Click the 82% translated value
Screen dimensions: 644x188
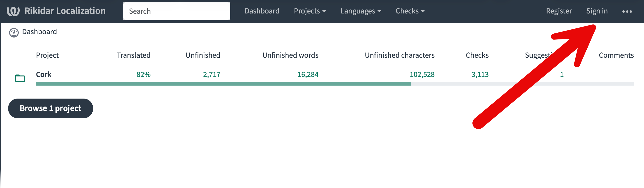(143, 74)
